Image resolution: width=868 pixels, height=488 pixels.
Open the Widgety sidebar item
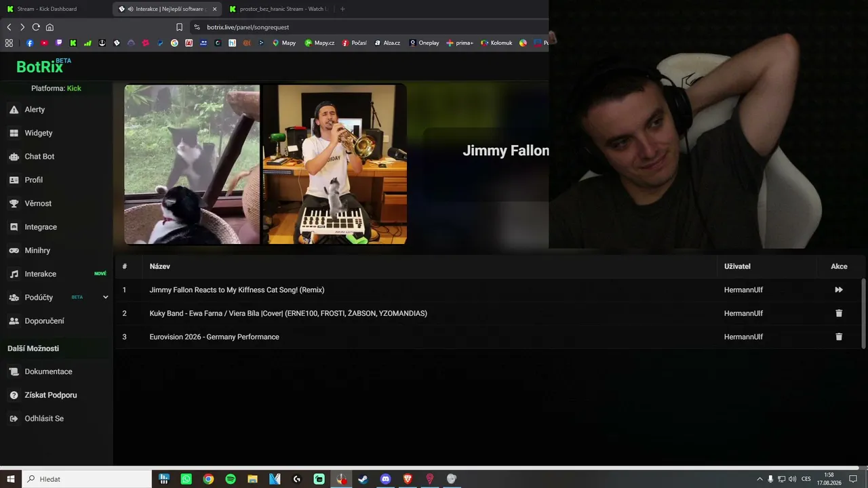point(38,133)
